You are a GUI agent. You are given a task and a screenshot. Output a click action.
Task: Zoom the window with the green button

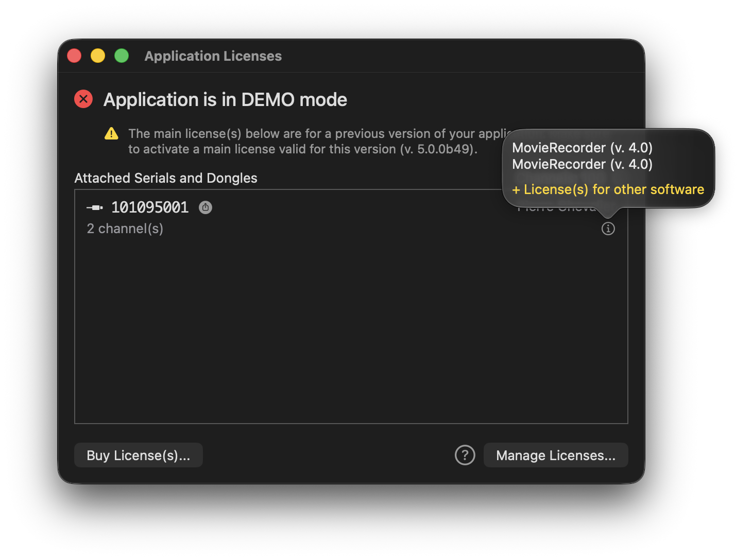click(x=122, y=56)
